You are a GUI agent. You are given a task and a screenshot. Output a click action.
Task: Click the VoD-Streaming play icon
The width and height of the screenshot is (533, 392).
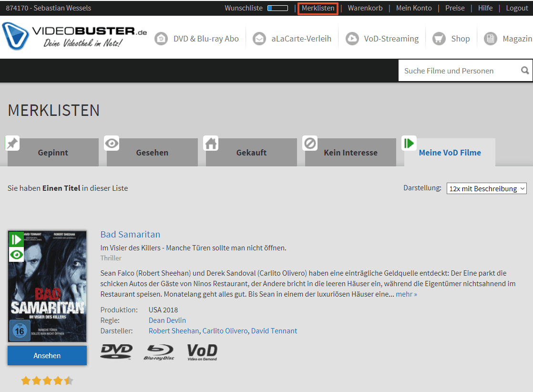[352, 39]
